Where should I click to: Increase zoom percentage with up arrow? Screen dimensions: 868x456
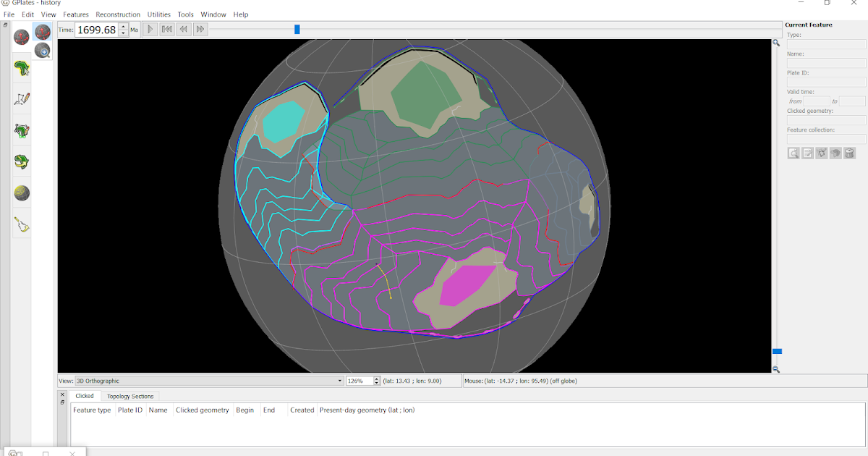pyautogui.click(x=377, y=379)
